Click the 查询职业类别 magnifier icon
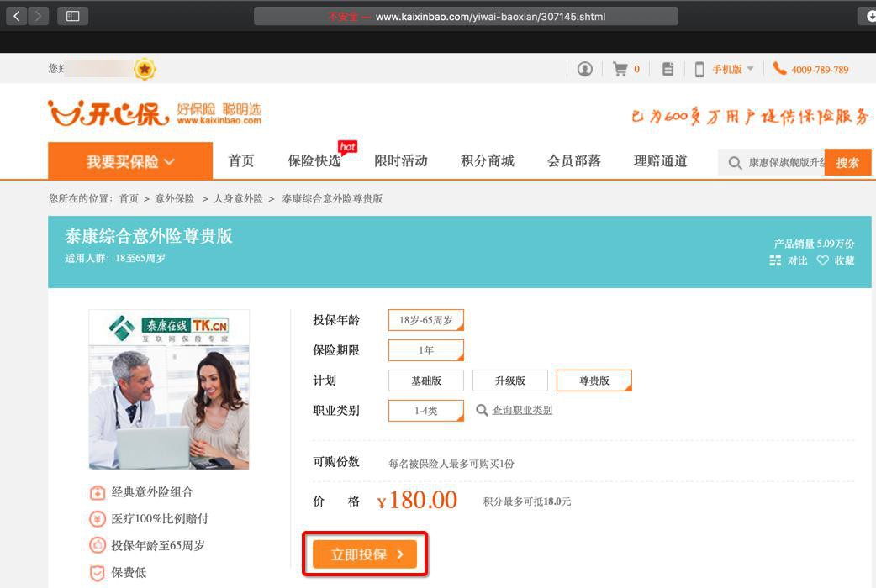 482,411
